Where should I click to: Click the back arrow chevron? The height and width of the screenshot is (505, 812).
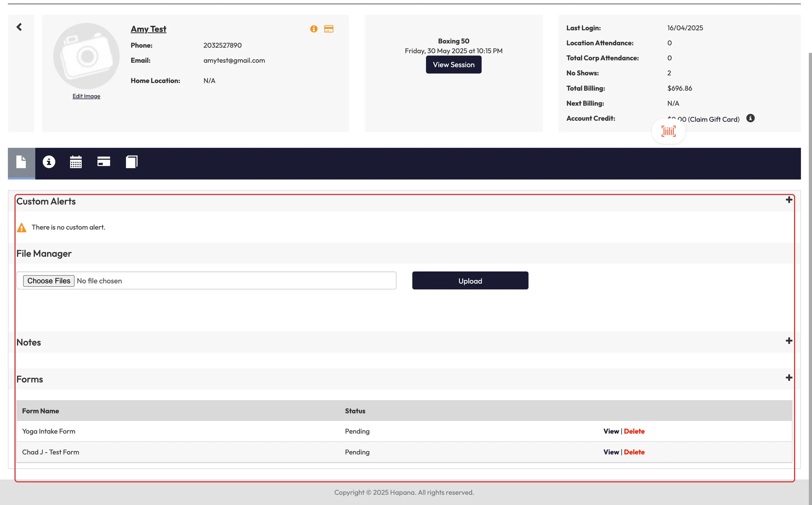pos(19,27)
